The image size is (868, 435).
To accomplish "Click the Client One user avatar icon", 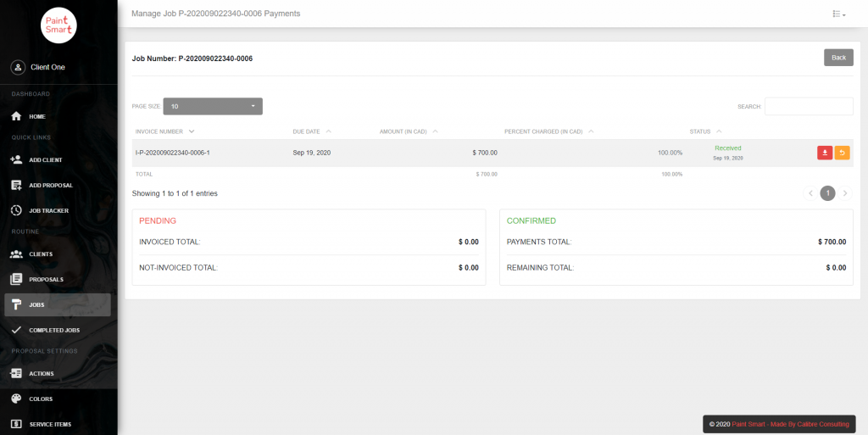I will [18, 67].
